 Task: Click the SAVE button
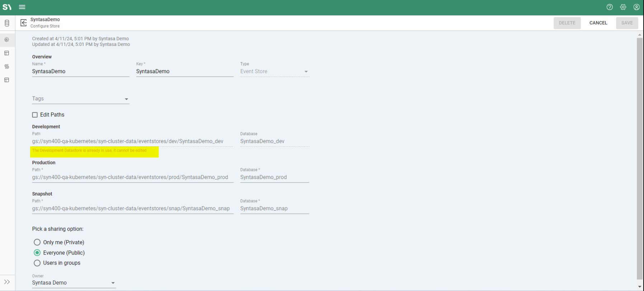pyautogui.click(x=627, y=23)
